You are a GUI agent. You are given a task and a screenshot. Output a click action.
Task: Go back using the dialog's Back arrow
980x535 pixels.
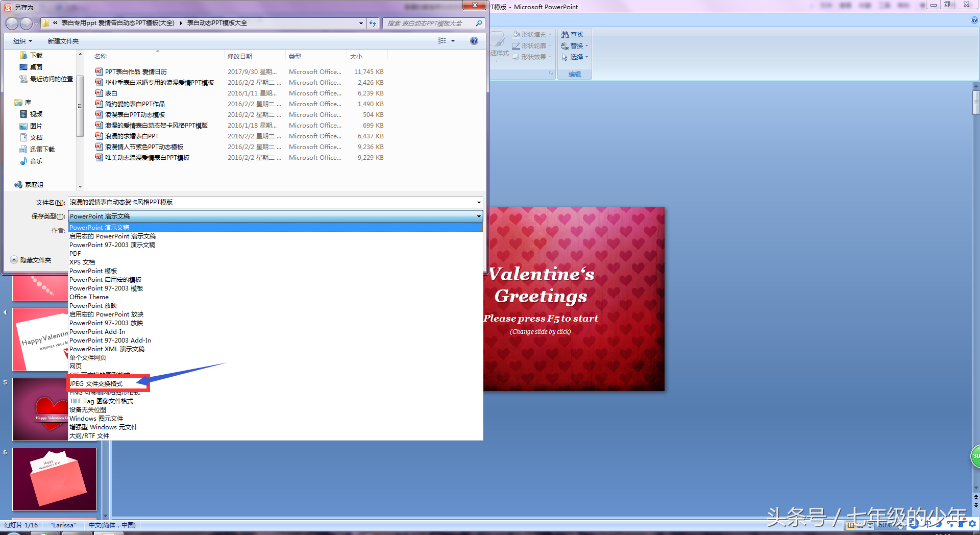[x=12, y=23]
